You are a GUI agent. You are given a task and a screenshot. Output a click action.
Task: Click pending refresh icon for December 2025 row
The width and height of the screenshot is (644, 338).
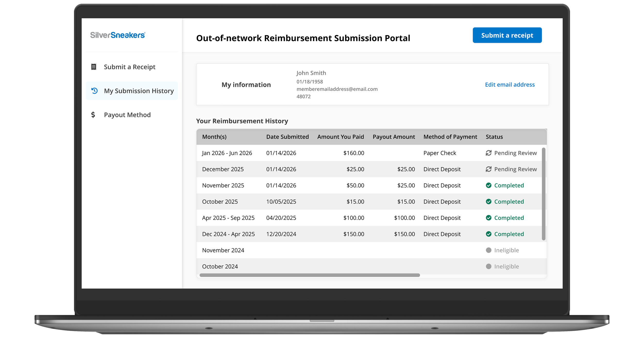(488, 169)
